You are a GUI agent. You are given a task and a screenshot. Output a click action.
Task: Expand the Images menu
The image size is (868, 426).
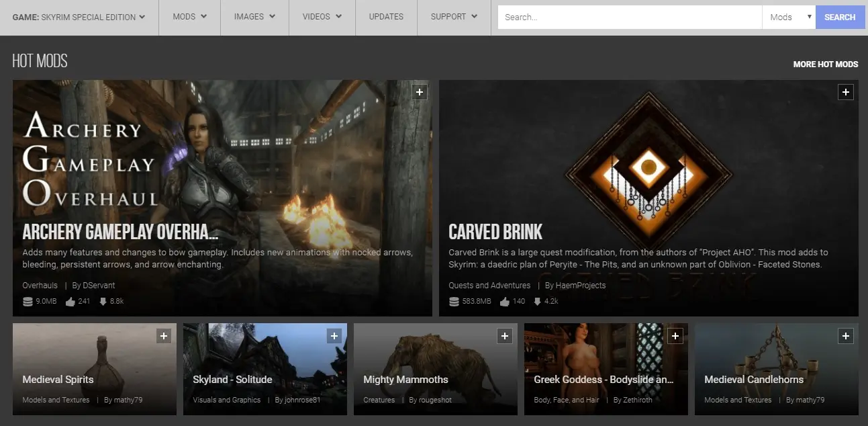254,17
